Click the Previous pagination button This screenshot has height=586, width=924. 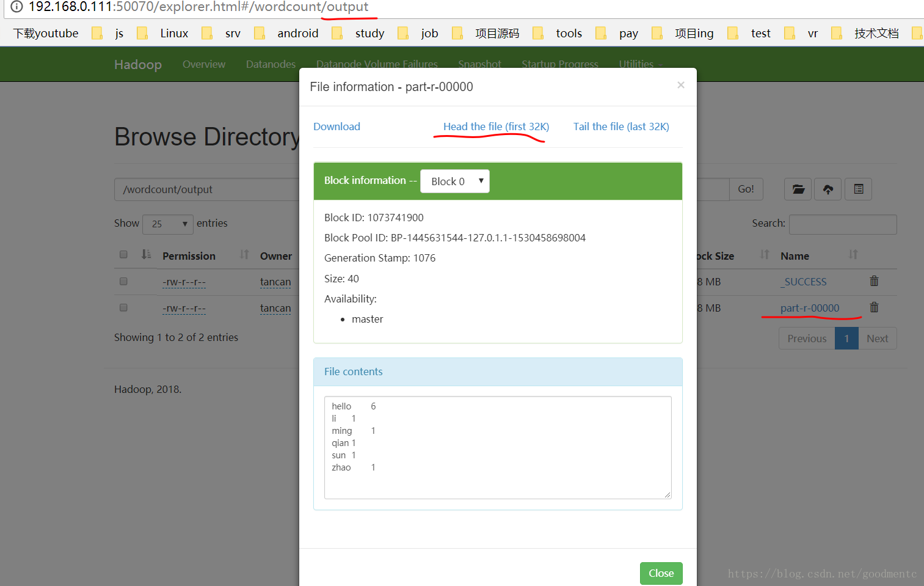(807, 339)
